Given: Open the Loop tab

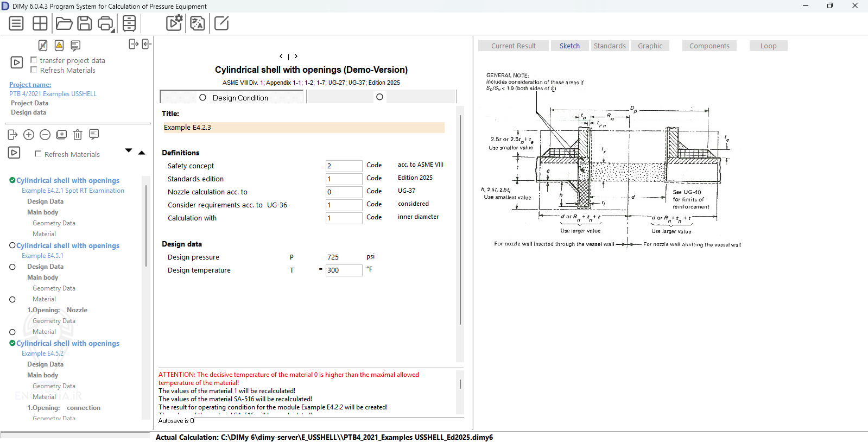Looking at the screenshot, I should click(769, 46).
